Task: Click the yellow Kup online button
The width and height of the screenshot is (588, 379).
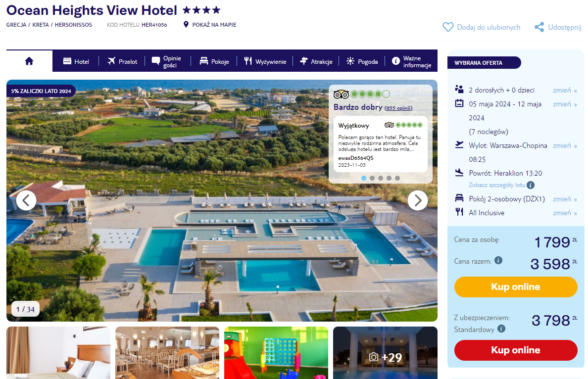Action: [x=516, y=287]
